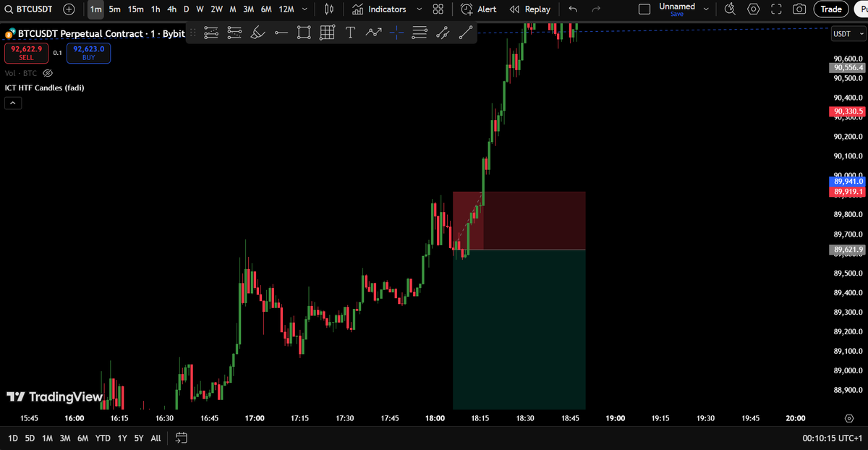
Task: Click the blue Save link under Unnamed
Action: click(x=677, y=14)
